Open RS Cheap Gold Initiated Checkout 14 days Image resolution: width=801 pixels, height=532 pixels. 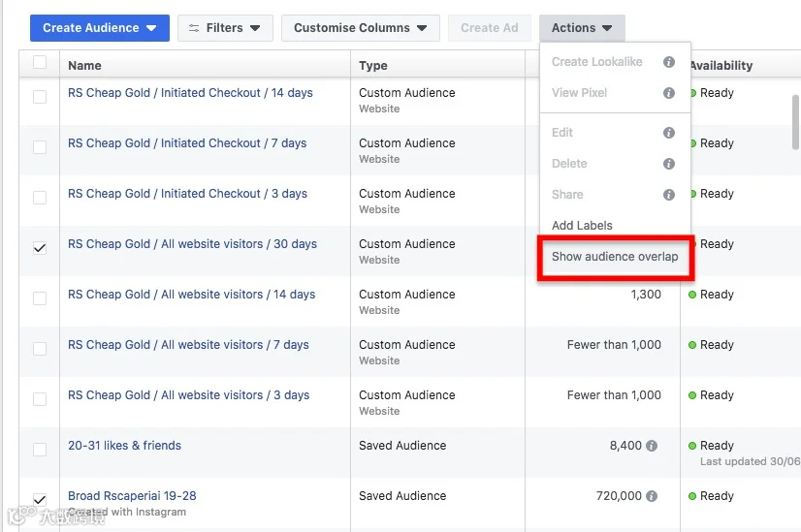coord(190,93)
